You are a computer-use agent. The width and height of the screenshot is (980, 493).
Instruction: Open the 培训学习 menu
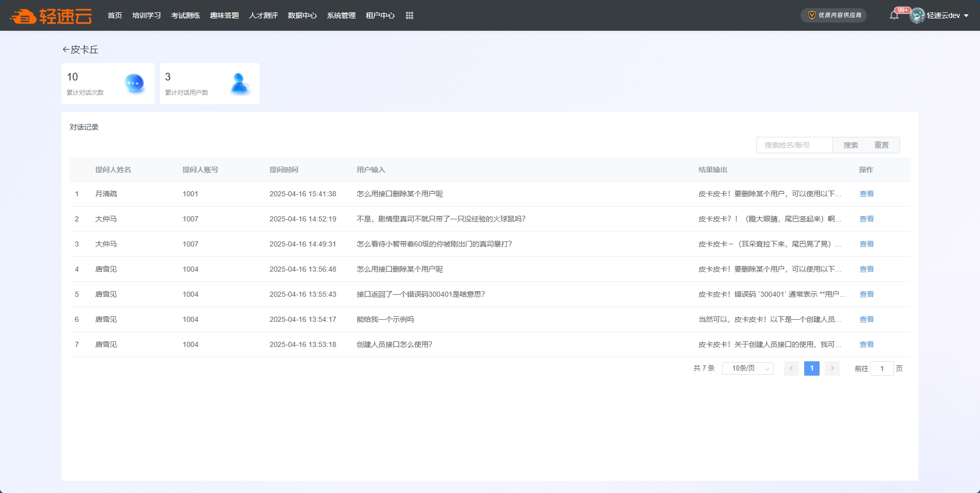[146, 15]
